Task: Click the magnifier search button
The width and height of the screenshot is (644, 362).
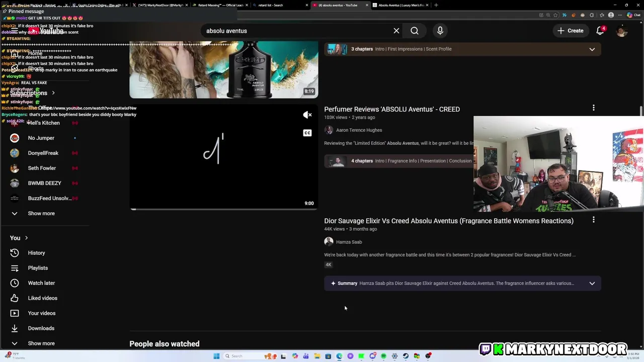Action: [415, 31]
